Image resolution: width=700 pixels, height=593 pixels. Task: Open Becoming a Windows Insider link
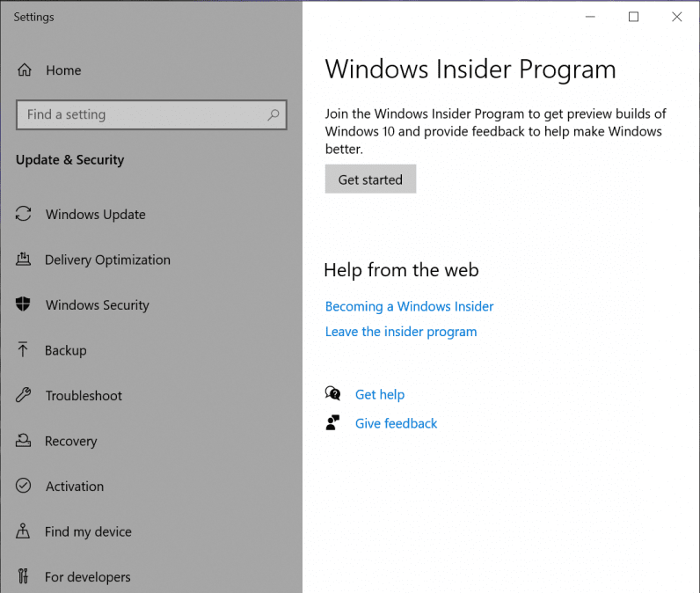(x=410, y=306)
